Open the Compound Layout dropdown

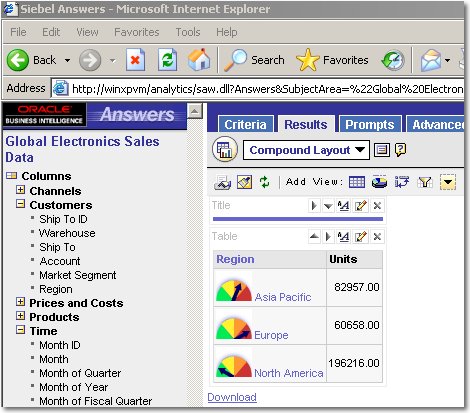306,150
